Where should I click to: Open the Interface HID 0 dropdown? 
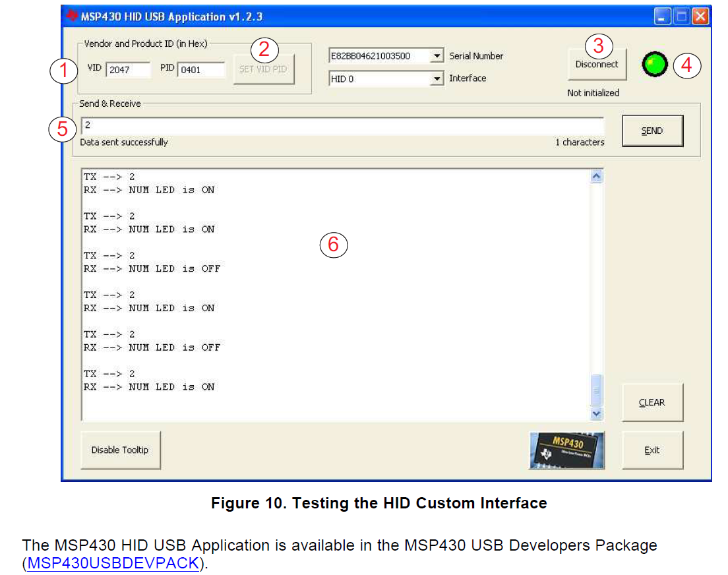437,78
